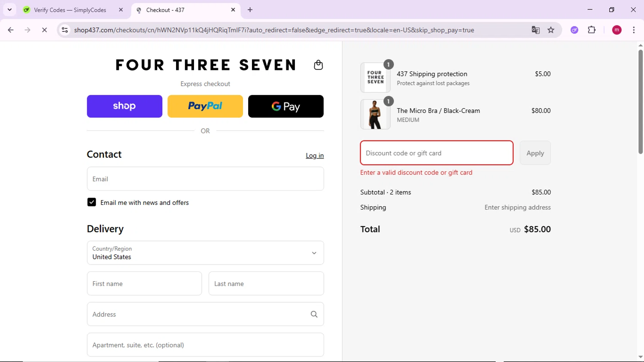Click the Apply discount button
Viewport: 644px width, 362px height.
[535, 153]
